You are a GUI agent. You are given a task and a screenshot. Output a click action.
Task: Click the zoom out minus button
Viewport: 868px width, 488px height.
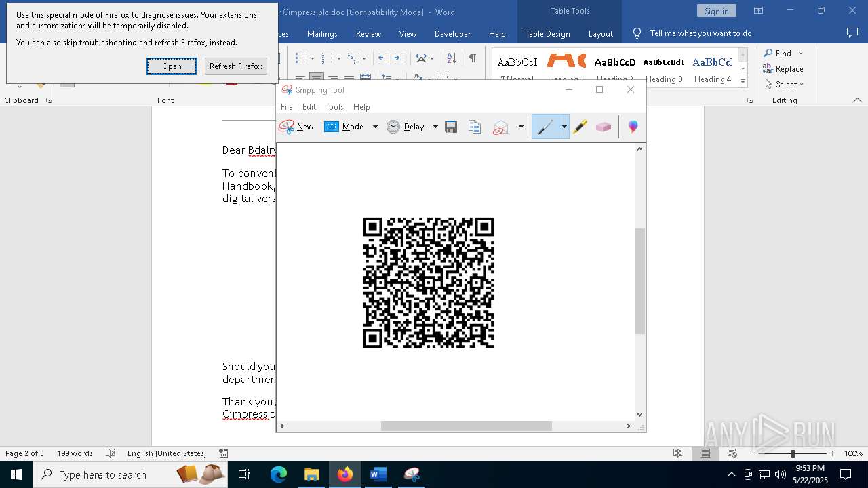click(752, 453)
